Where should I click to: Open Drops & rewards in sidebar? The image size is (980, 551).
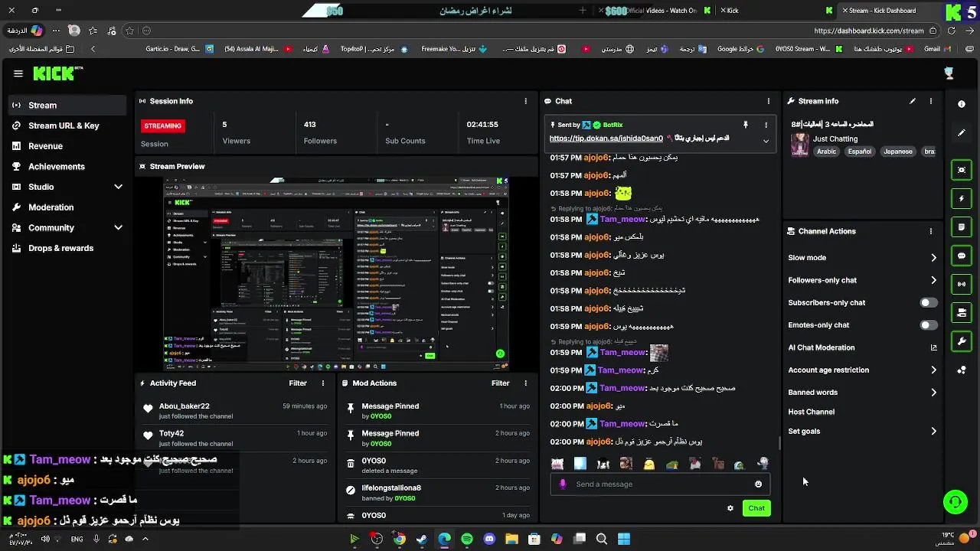(x=67, y=248)
